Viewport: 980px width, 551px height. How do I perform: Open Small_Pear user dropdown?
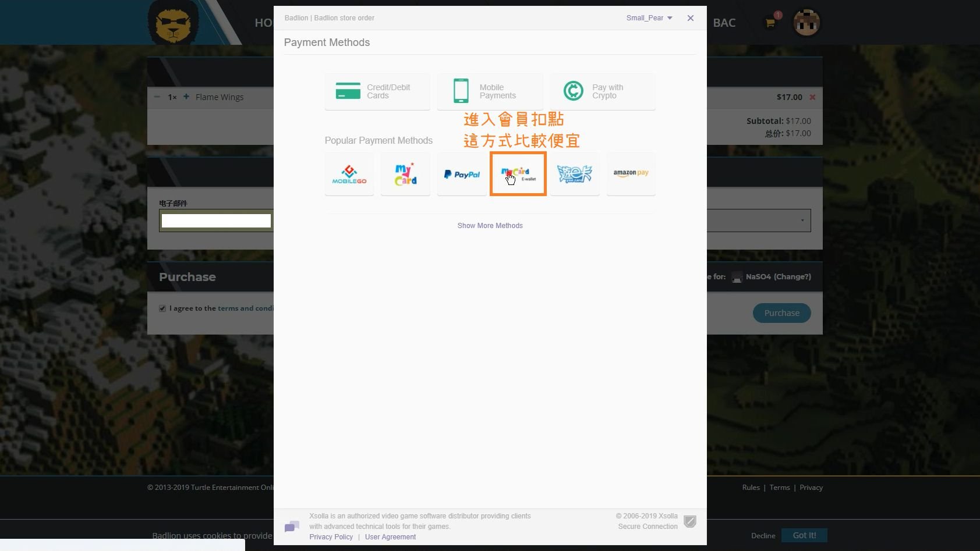(649, 18)
